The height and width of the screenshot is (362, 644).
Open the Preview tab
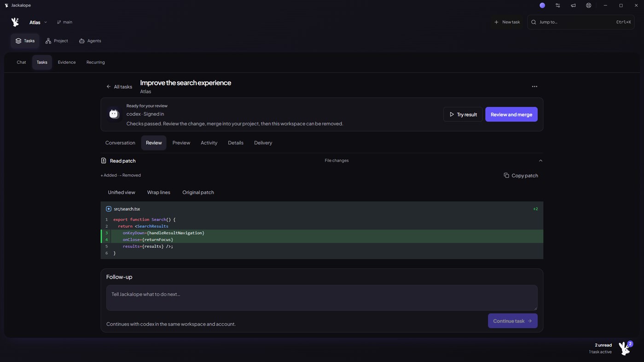[x=181, y=143]
